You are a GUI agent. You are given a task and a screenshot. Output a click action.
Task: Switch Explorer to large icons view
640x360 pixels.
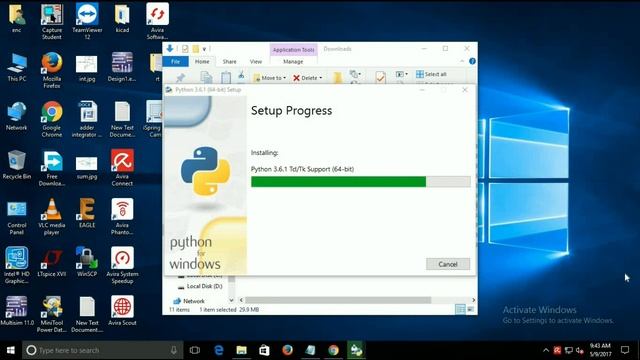pos(470,310)
